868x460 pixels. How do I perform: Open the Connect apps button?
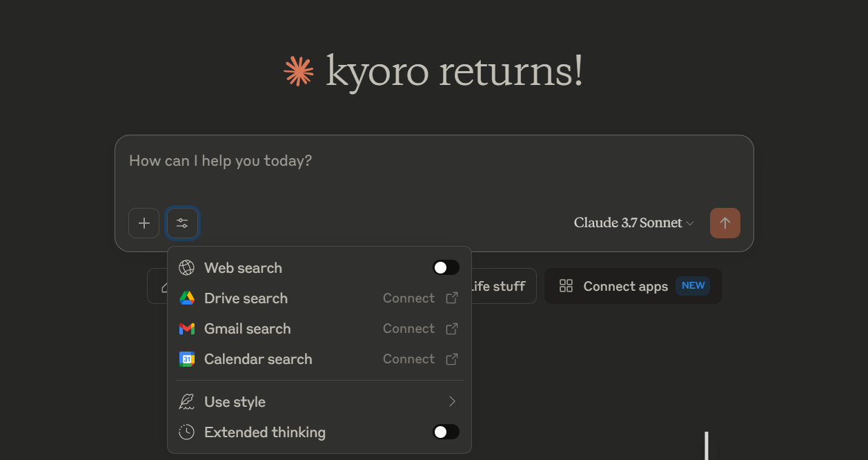[633, 286]
